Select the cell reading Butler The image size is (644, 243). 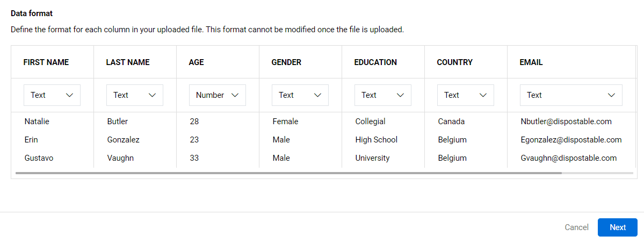coord(118,121)
